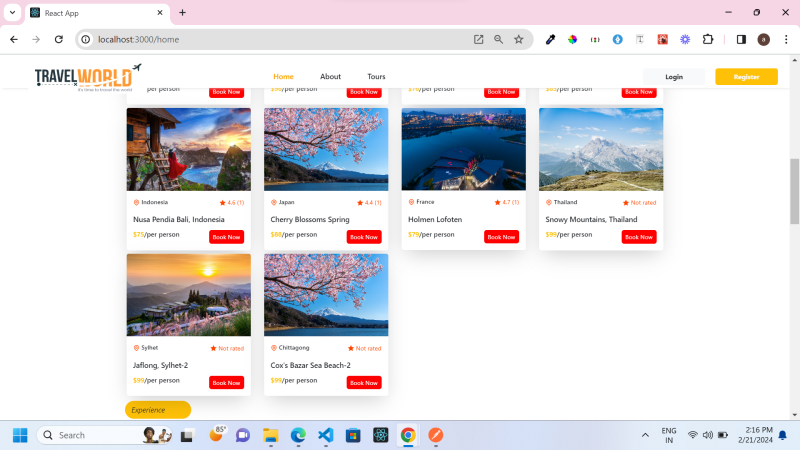Click the Experience label badge

click(158, 410)
